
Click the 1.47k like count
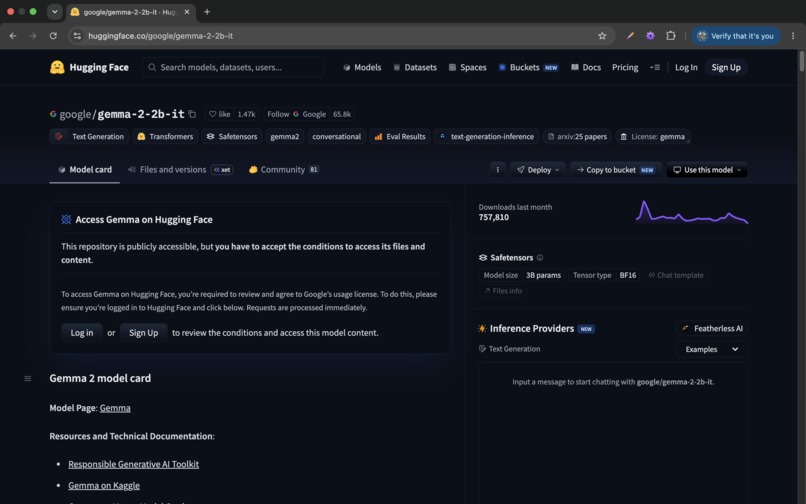[x=246, y=114]
